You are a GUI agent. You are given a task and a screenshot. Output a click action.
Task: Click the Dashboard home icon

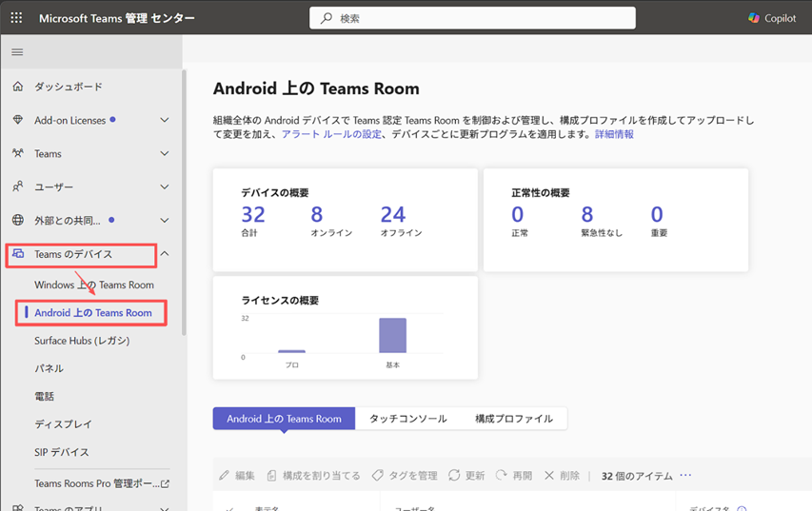click(17, 87)
